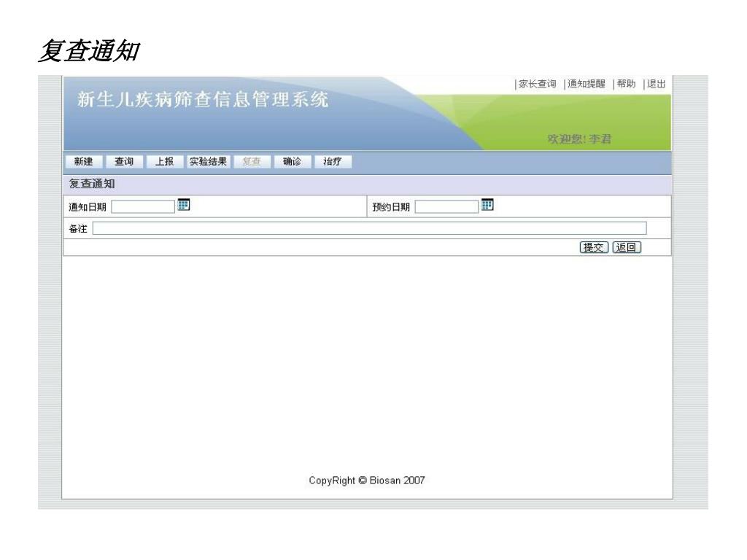Click the CopyRight © Biosan 2007 footer text
The image size is (747, 560).
click(366, 481)
